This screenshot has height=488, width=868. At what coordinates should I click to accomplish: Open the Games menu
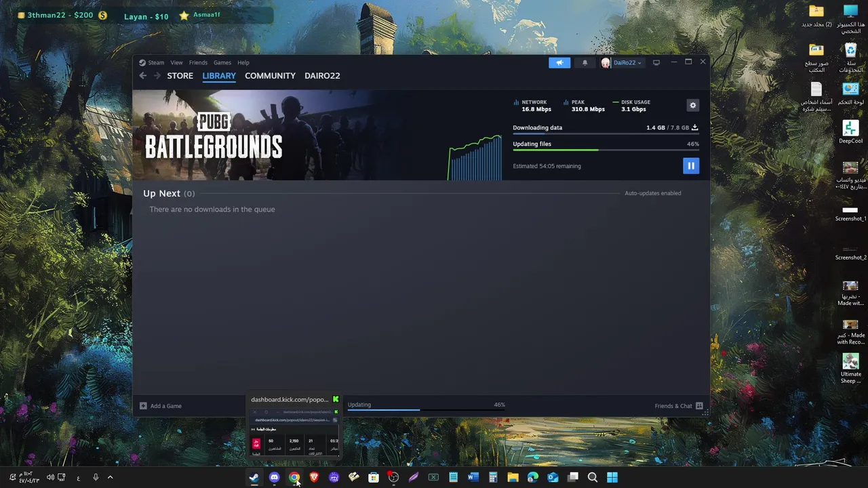222,62
